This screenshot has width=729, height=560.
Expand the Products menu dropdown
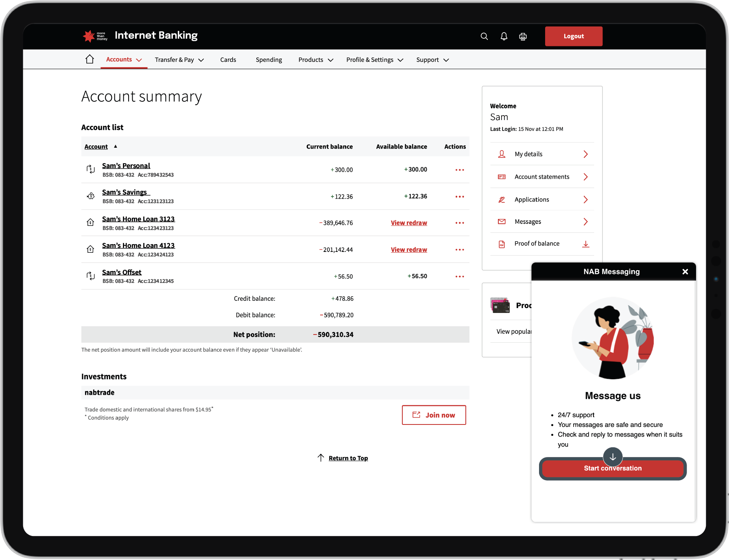coord(316,60)
